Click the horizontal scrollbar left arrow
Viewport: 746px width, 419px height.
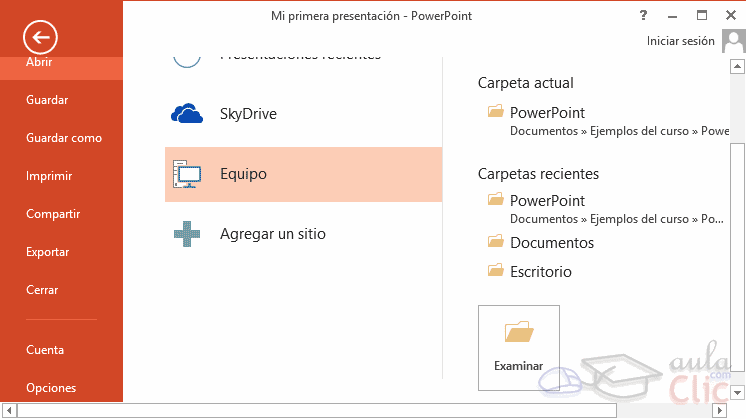8,410
